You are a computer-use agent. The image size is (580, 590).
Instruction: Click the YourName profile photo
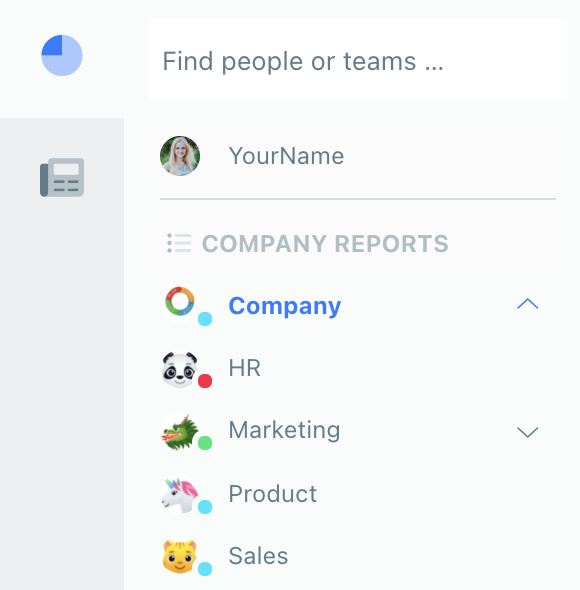[x=180, y=156]
